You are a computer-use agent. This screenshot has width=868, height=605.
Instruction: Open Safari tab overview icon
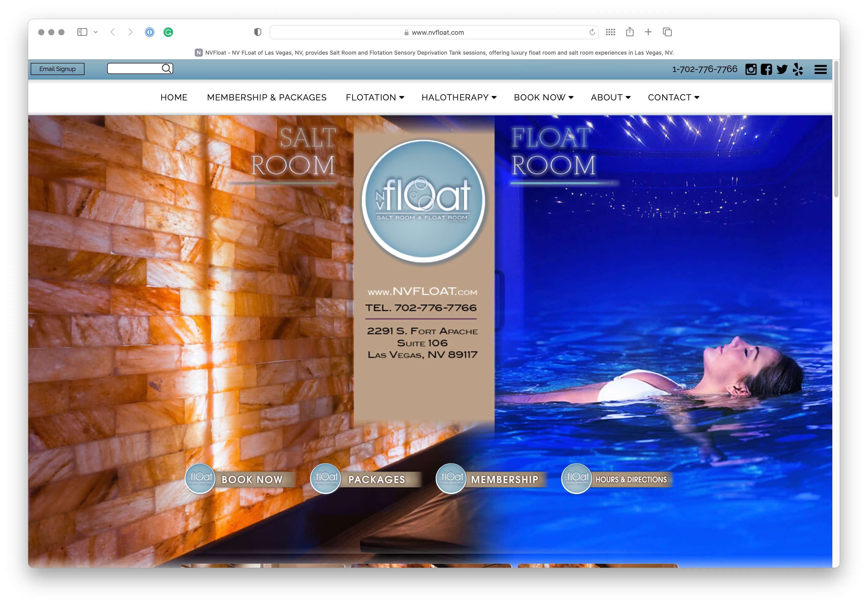(667, 32)
